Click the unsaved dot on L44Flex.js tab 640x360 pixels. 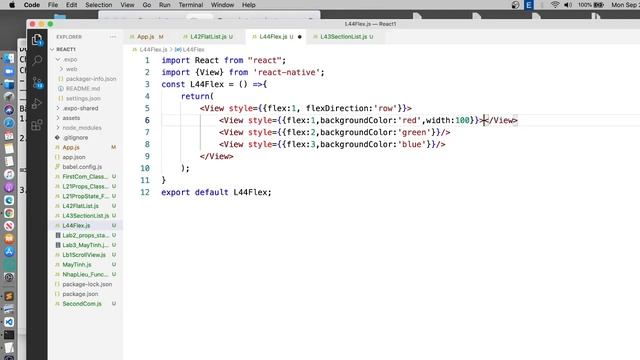tap(300, 37)
